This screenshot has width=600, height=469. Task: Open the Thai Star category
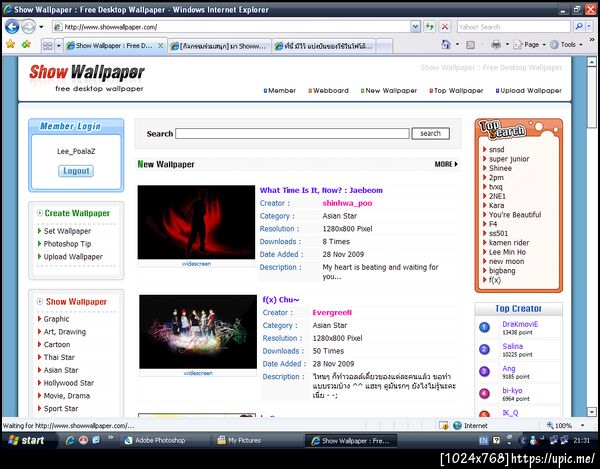click(59, 357)
